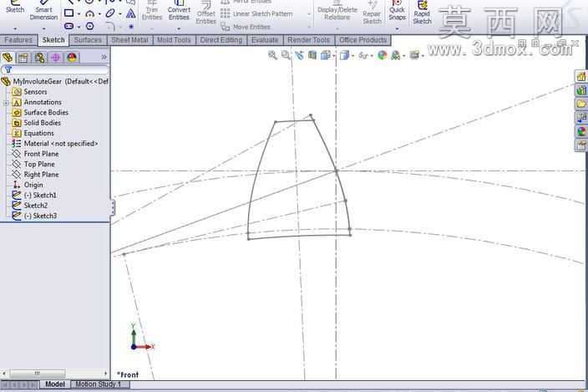This screenshot has height=392, width=588.
Task: Open the DimXpertManager tab icon
Action: tap(55, 58)
